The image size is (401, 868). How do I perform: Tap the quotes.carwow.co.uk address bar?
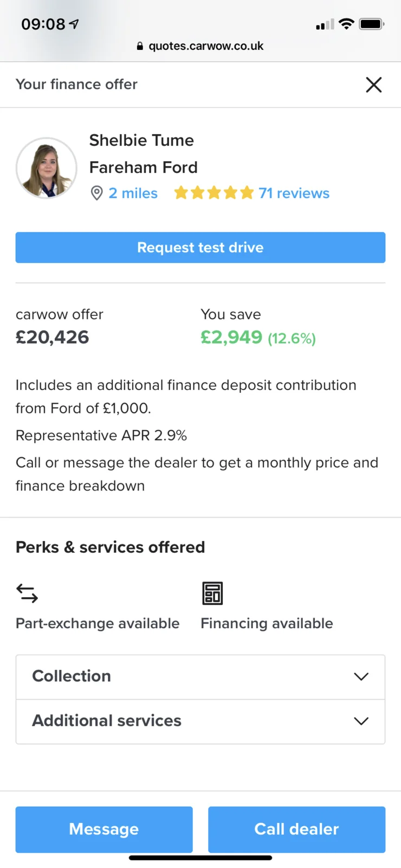point(200,46)
